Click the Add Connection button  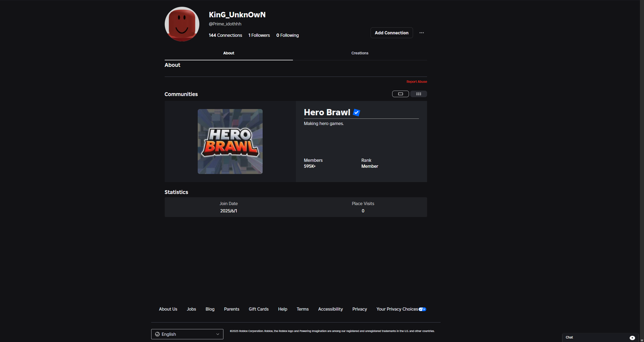click(x=391, y=33)
